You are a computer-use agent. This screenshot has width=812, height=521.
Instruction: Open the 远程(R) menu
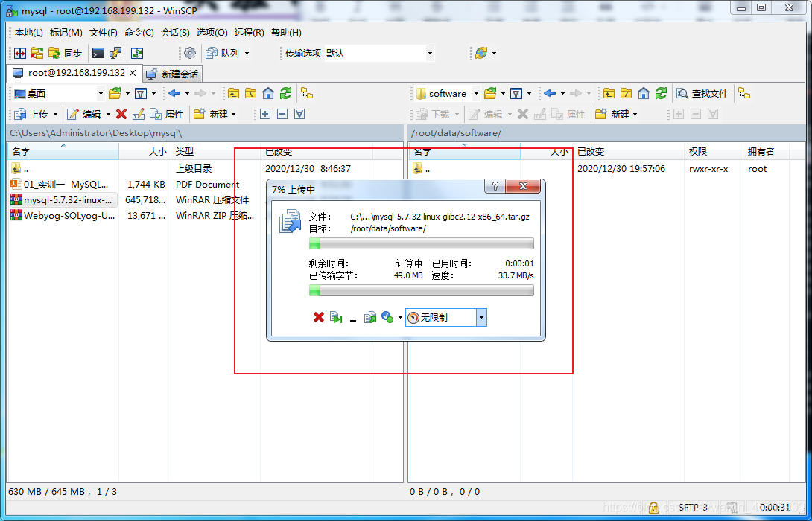[249, 33]
